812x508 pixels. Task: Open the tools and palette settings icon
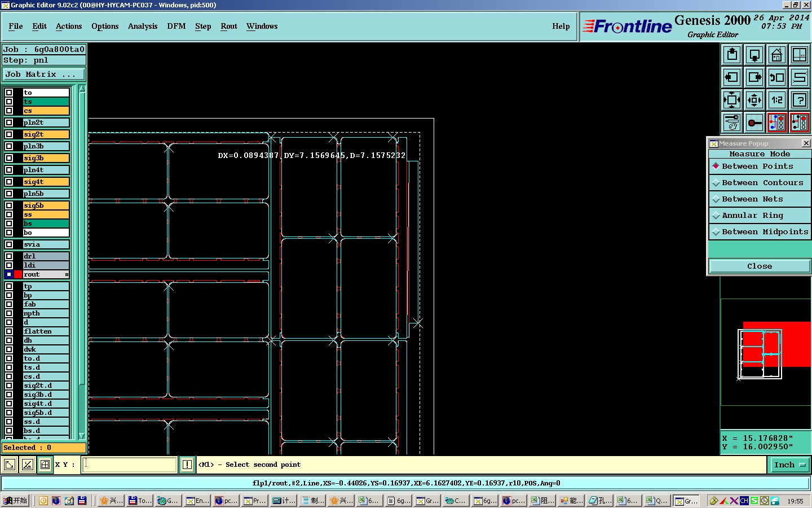pyautogui.click(x=732, y=122)
